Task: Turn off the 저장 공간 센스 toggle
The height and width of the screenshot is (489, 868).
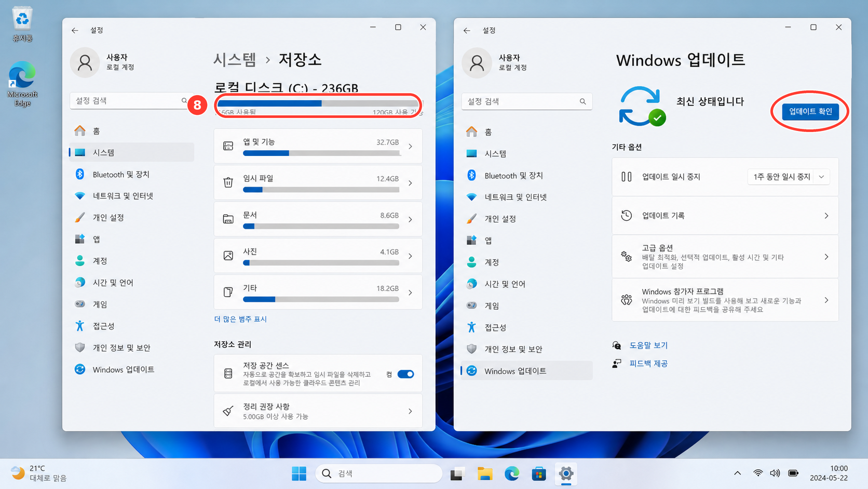Action: tap(405, 374)
